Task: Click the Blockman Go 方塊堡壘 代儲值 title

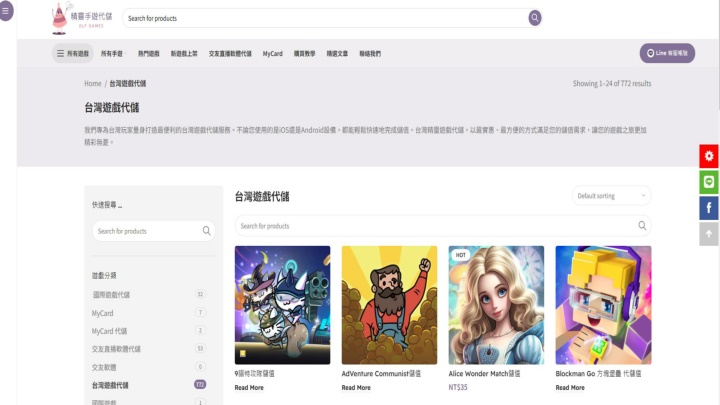Action: 598,374
